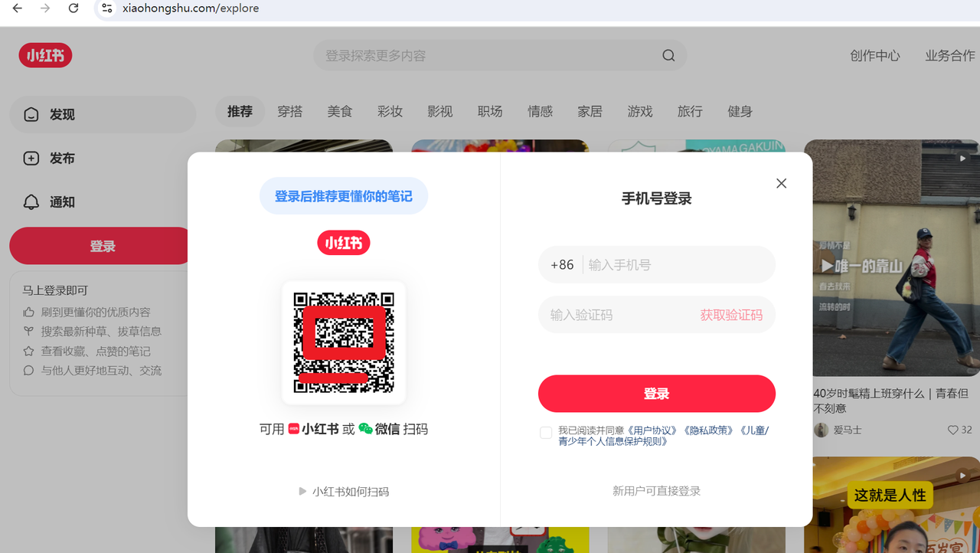Click 获取验证码 to request code
This screenshot has width=980, height=553.
[x=731, y=315]
